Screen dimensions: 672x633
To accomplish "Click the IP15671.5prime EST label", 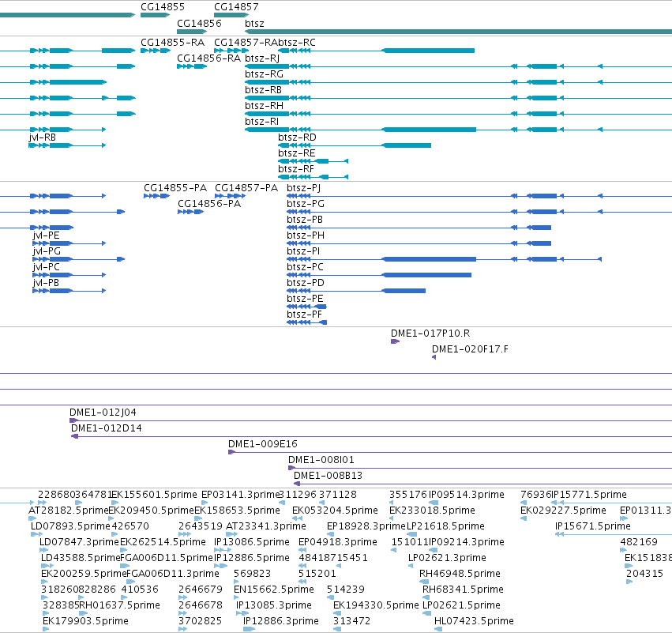I will (593, 526).
